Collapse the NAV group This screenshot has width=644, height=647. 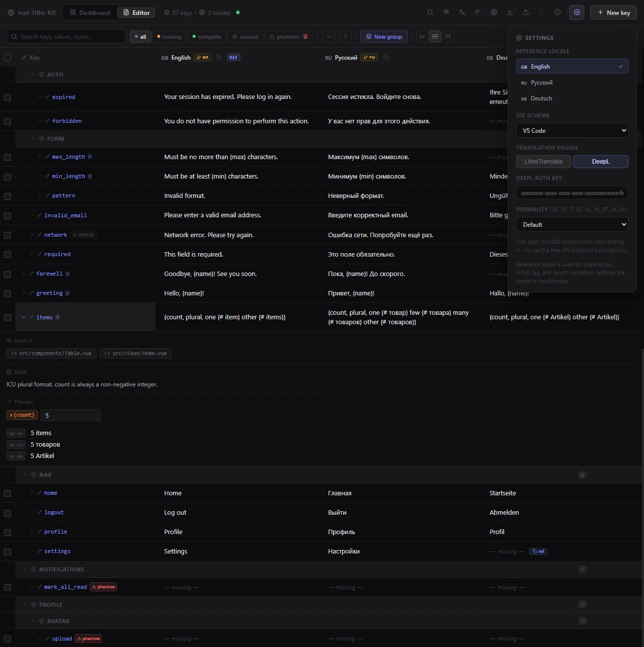click(25, 475)
